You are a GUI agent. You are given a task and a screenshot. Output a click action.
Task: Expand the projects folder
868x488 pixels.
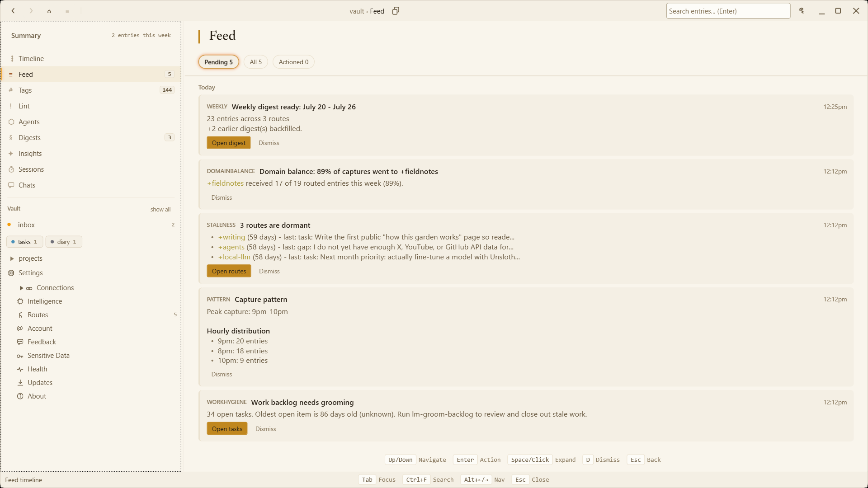click(12, 258)
